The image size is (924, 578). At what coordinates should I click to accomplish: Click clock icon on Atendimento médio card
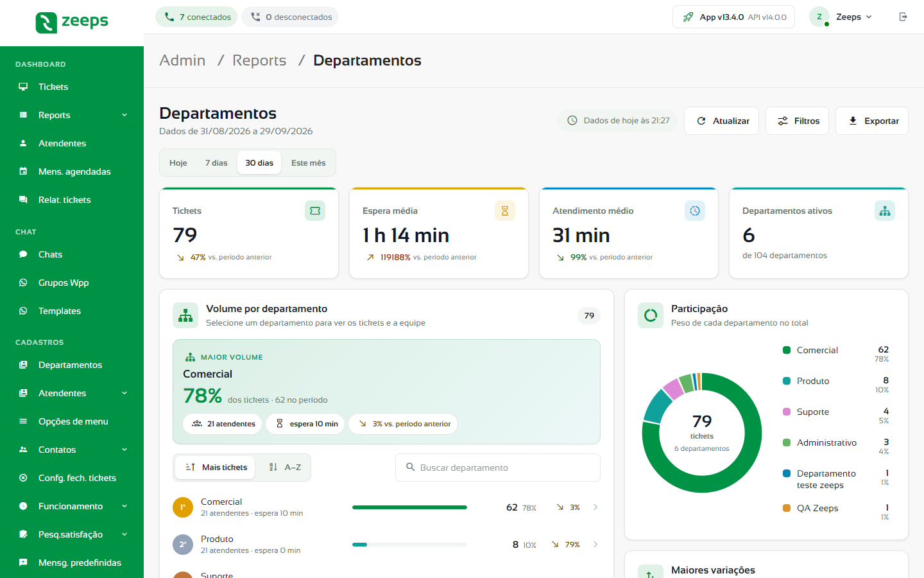(x=695, y=211)
